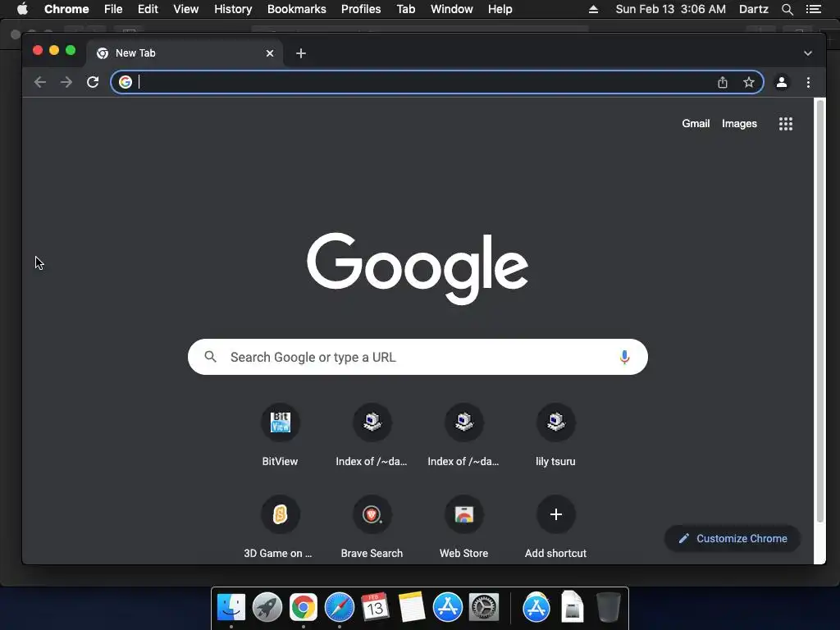Open the Trash in the Dock
This screenshot has width=840, height=630.
(609, 607)
